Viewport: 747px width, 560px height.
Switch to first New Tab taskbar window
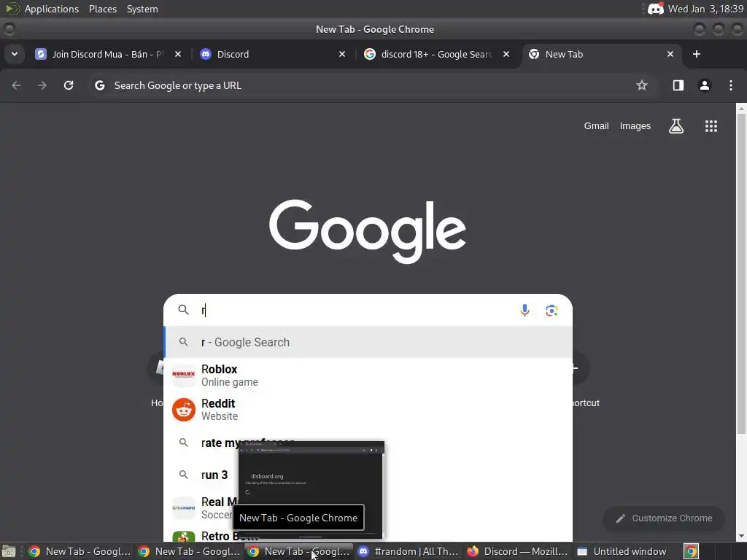(79, 551)
